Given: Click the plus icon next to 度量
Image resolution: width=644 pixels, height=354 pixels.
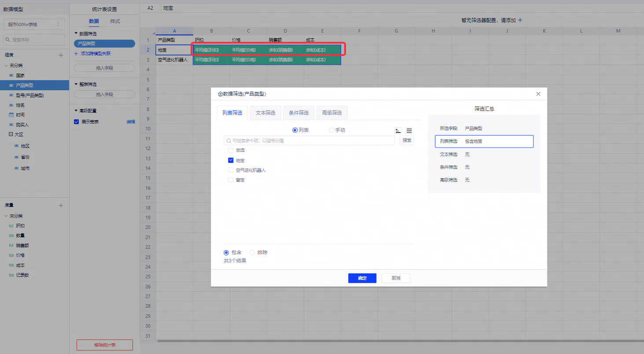Looking at the screenshot, I should (61, 205).
